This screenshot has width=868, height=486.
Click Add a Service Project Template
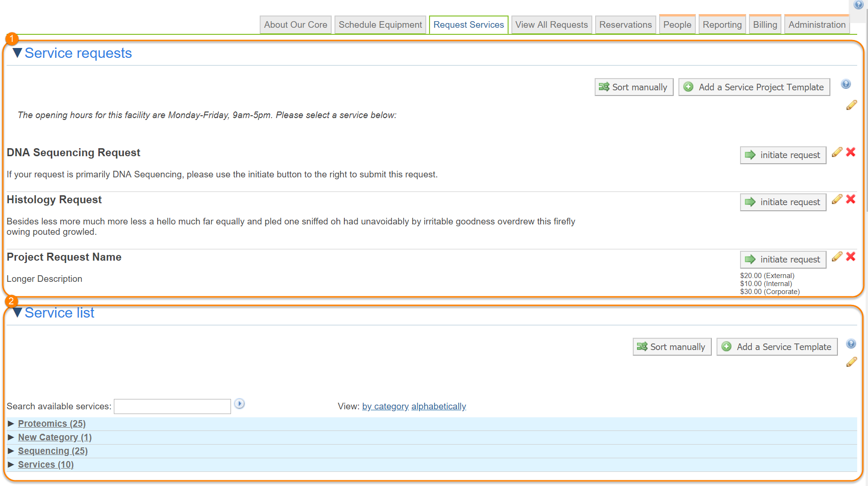click(754, 87)
